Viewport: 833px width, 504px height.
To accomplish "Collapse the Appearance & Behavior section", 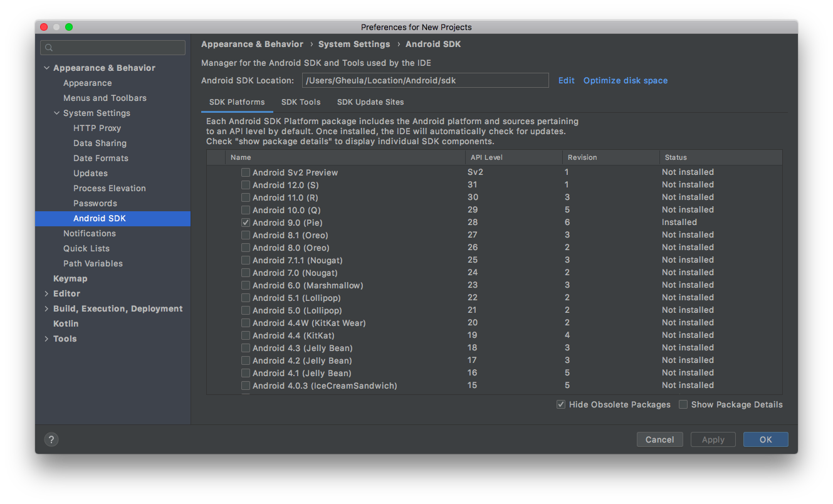I will tap(46, 68).
